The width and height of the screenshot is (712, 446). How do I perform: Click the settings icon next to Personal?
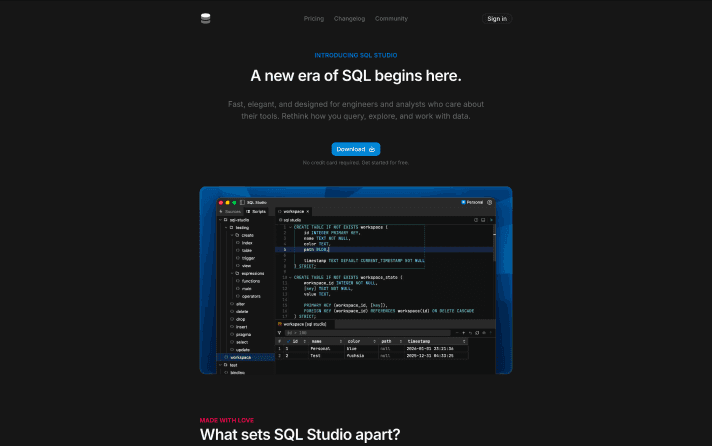click(x=490, y=203)
